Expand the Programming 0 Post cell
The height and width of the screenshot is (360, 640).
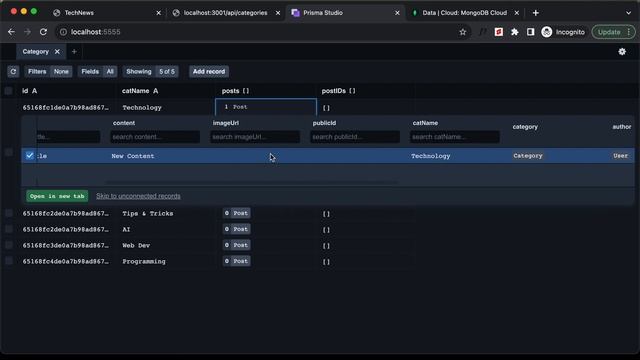tap(237, 261)
